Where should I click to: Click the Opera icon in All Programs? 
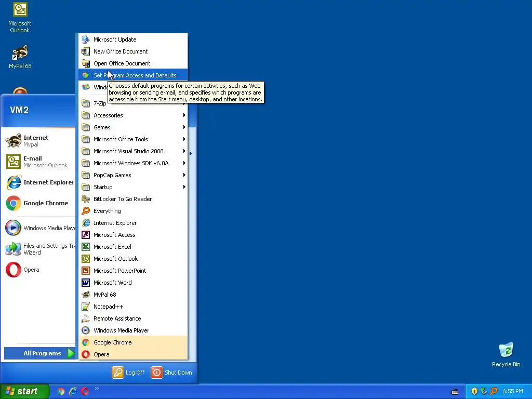(86, 354)
